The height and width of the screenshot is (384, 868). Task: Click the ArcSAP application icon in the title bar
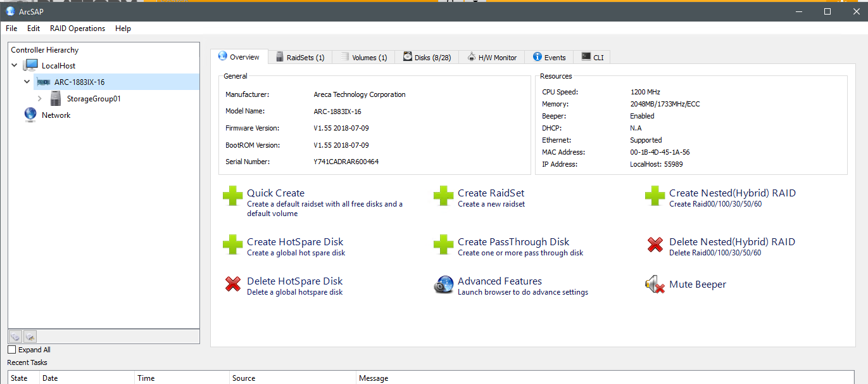pos(10,11)
